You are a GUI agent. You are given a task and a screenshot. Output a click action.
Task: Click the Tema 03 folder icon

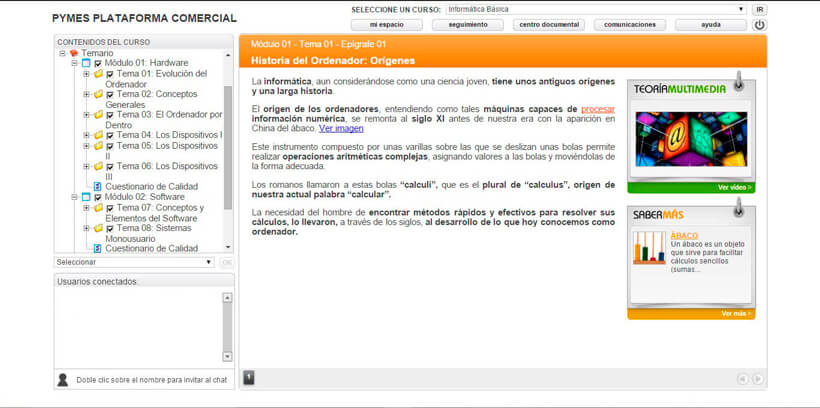tap(98, 115)
